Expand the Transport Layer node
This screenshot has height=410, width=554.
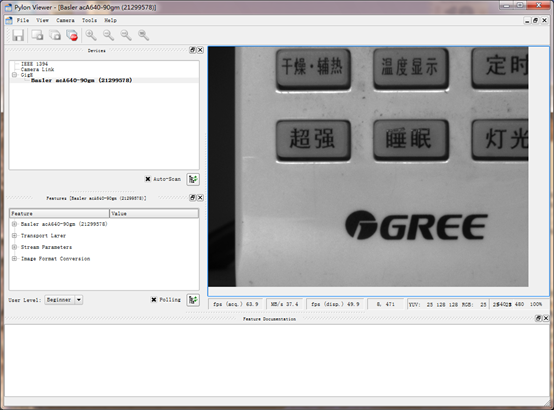(14, 235)
